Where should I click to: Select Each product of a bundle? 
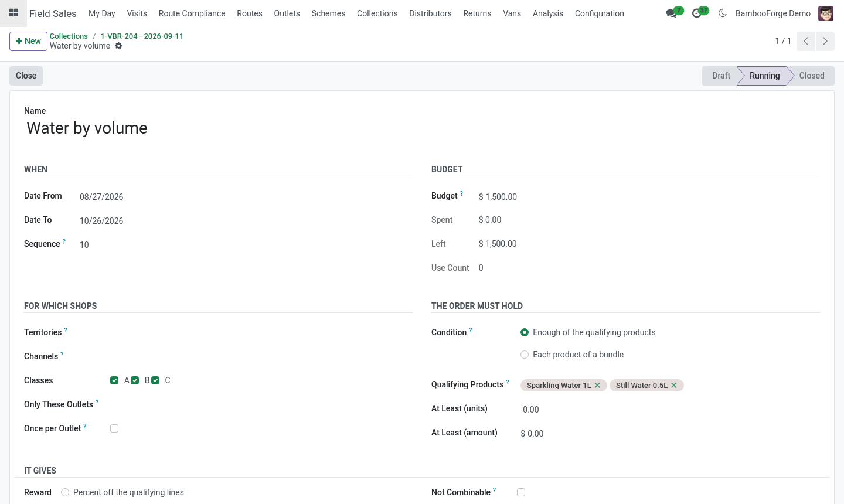tap(525, 355)
